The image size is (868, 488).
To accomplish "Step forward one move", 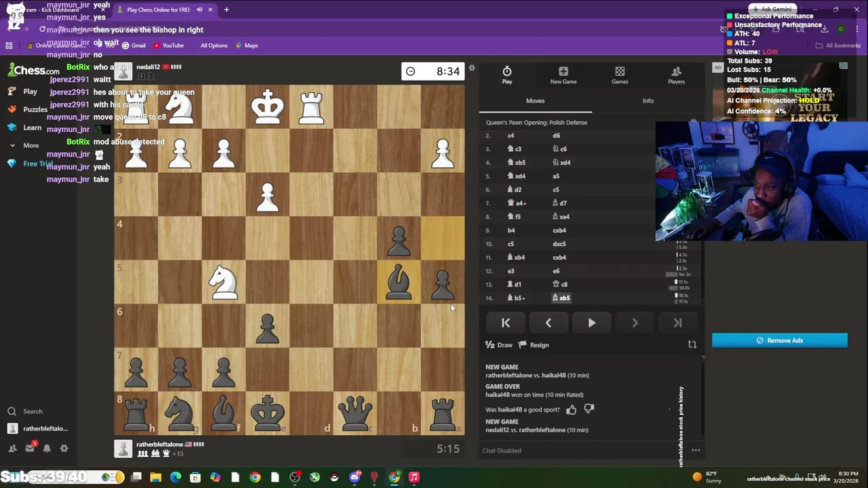I will point(634,323).
